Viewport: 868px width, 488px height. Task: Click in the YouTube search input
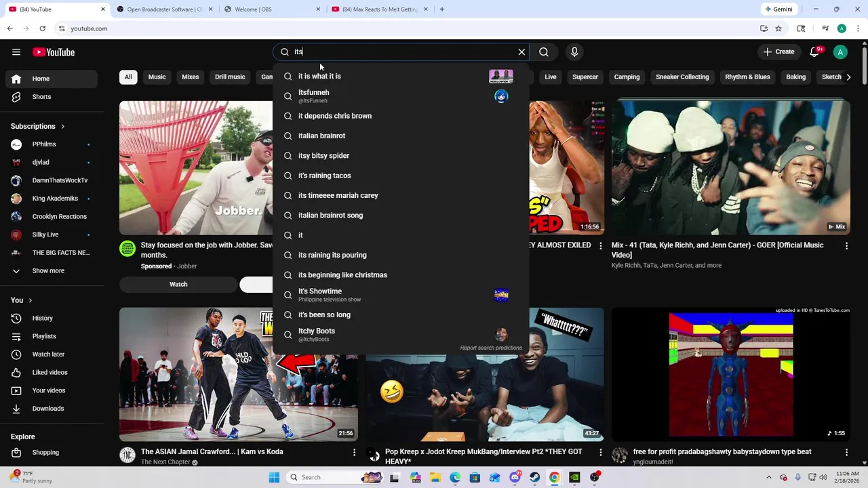click(403, 52)
